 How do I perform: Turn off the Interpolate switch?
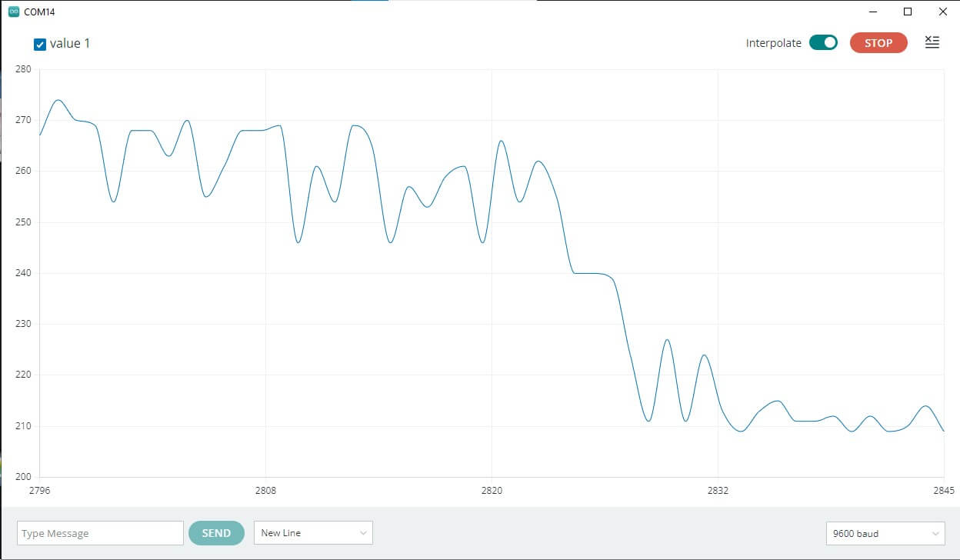click(823, 43)
